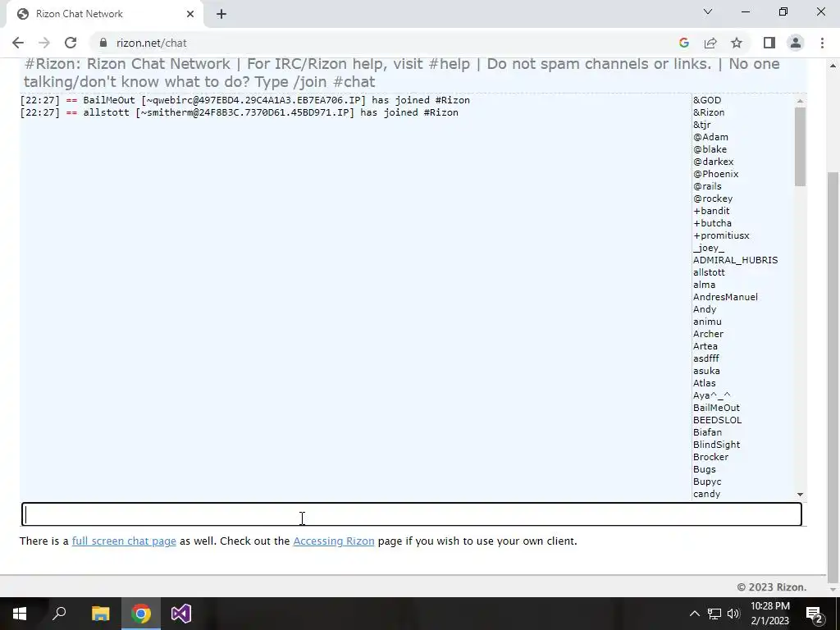Select nick asdfff in the user list
Image resolution: width=840 pixels, height=630 pixels.
(x=706, y=359)
